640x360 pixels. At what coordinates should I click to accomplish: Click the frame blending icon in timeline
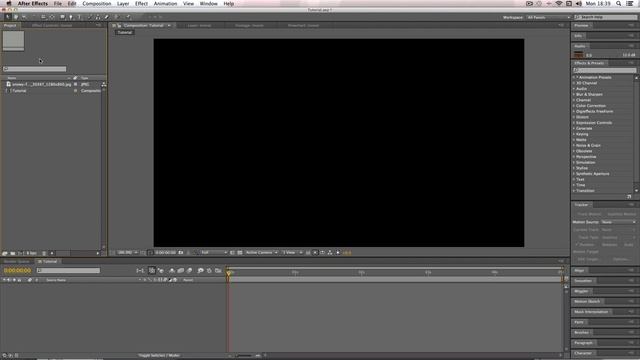click(x=180, y=270)
